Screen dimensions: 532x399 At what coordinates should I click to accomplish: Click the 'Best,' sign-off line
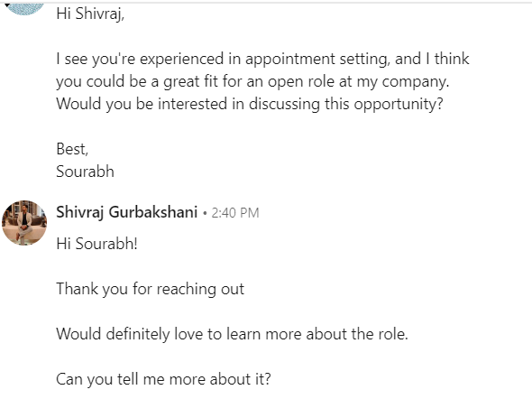point(72,149)
